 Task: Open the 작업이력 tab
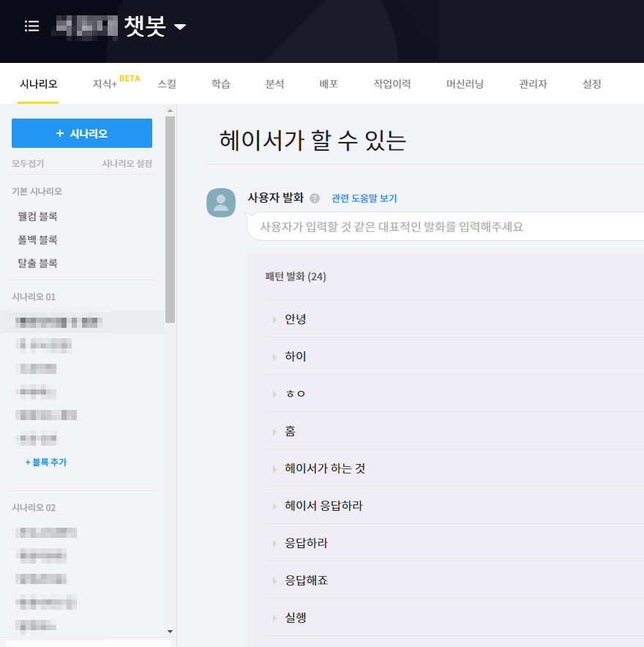(x=392, y=83)
